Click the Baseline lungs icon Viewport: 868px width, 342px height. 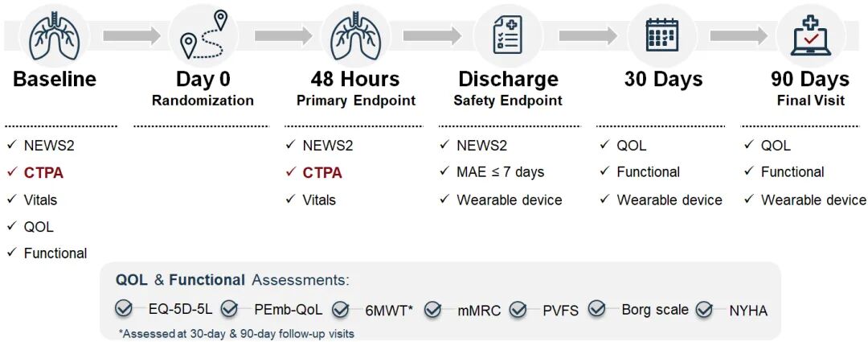pyautogui.click(x=54, y=35)
